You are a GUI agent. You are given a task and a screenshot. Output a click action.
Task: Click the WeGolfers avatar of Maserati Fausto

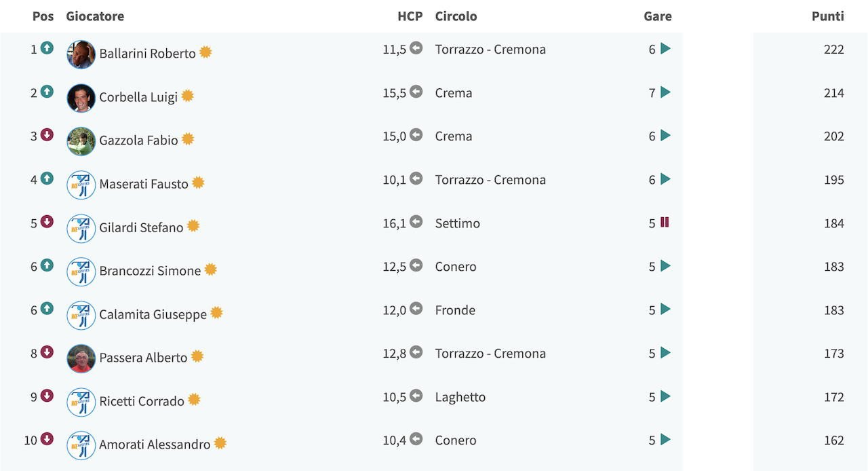pyautogui.click(x=81, y=185)
